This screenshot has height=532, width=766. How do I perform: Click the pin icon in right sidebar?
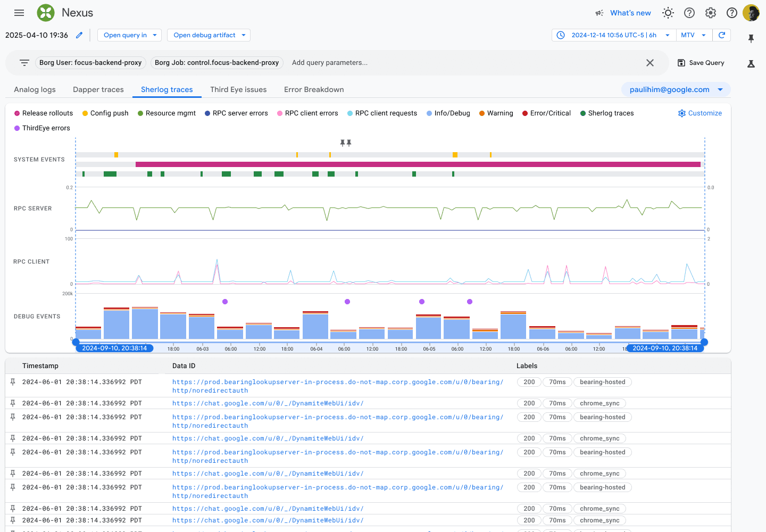click(751, 39)
